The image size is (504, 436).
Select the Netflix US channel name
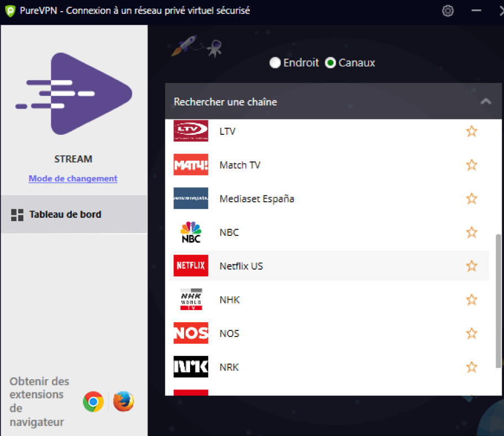[242, 266]
